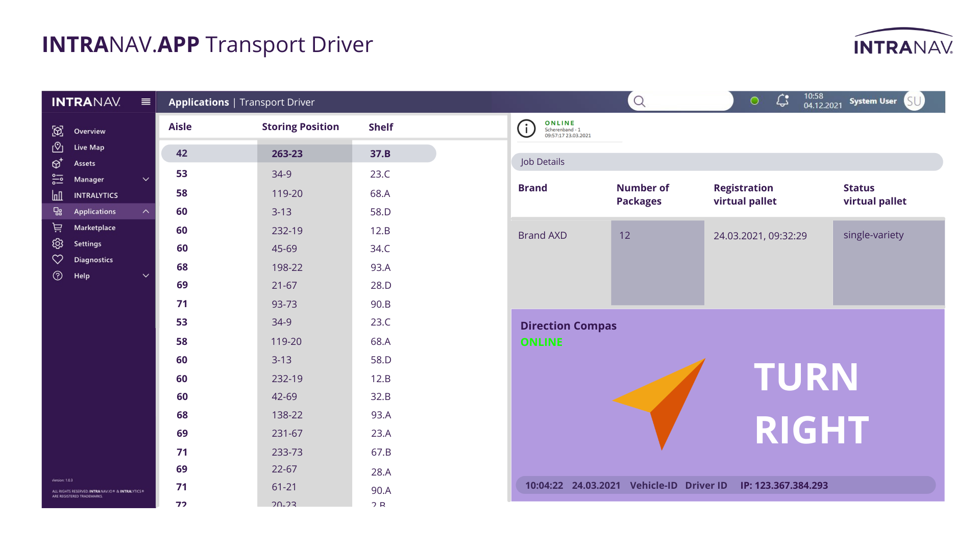
Task: Open Live Map pin icon
Action: point(58,147)
